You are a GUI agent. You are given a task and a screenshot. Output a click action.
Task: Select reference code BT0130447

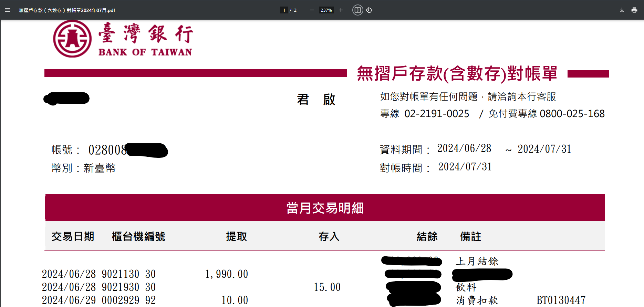(x=561, y=300)
